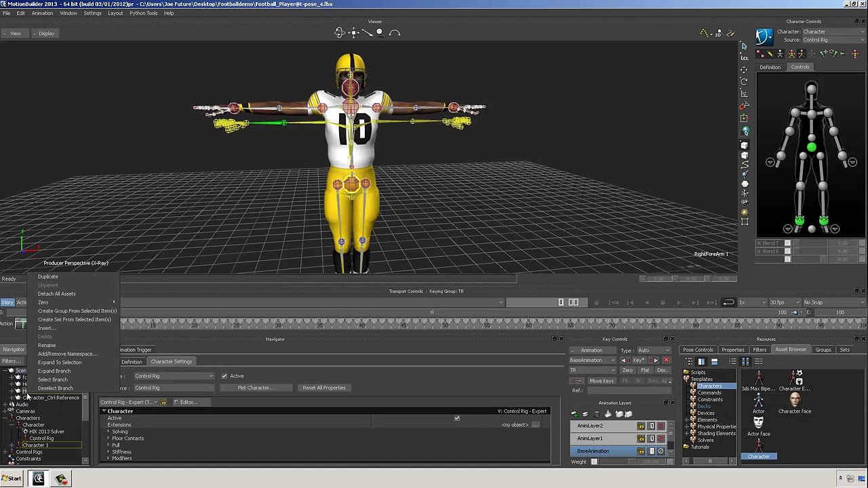Click the red delete key button
This screenshot has height=488, width=868.
click(x=666, y=360)
